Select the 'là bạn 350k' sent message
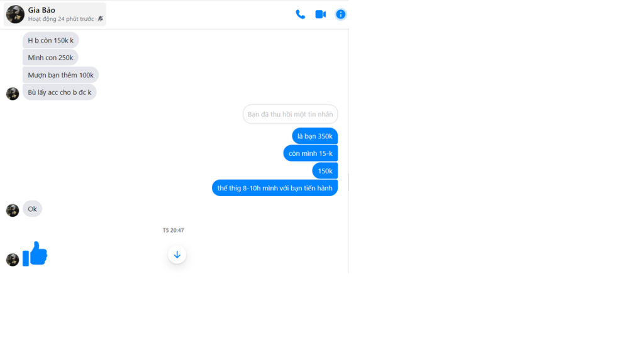The image size is (644, 362). 315,136
